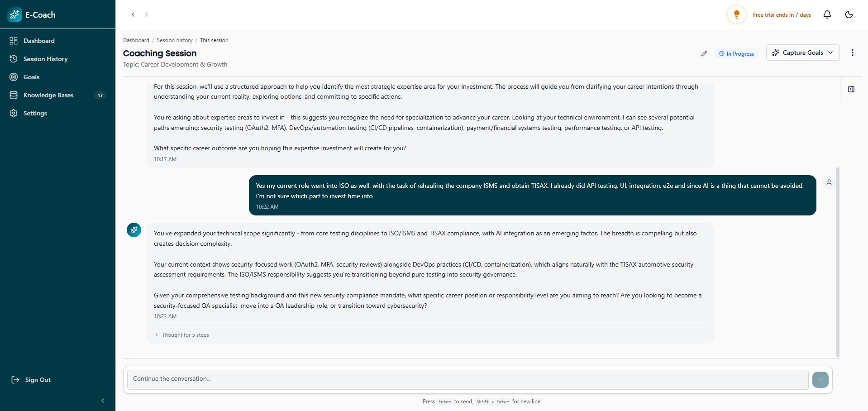Sign Out of the account
This screenshot has width=868, height=411.
click(x=31, y=380)
